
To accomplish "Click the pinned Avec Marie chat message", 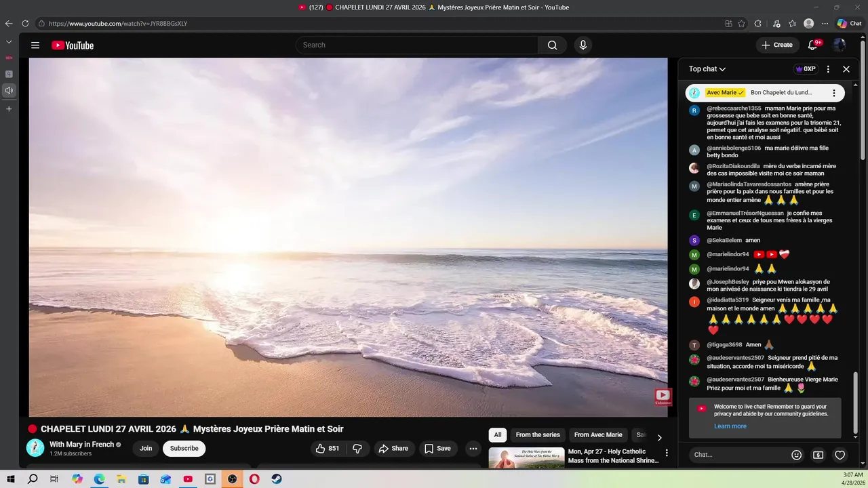I will pyautogui.click(x=765, y=93).
